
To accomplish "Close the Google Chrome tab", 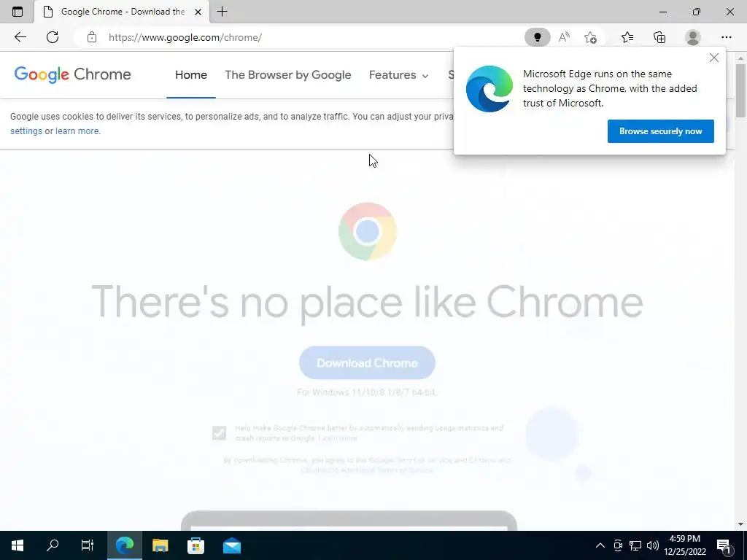I will [x=198, y=12].
